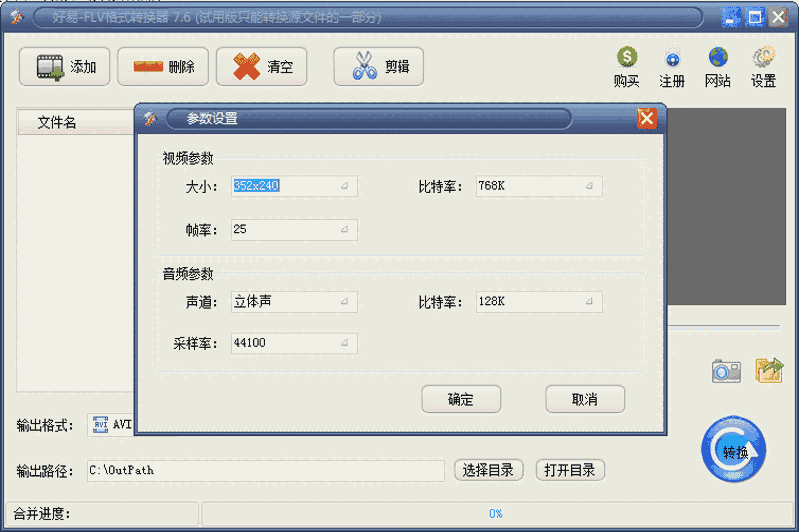Screen dimensions: 799x532
Task: Click the 文件名 column header
Action: pos(76,122)
